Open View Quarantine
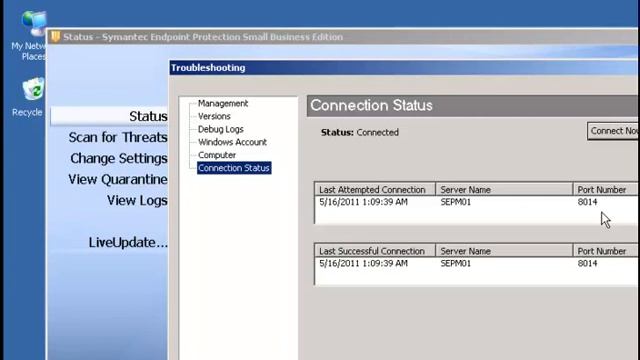The height and width of the screenshot is (360, 640). (118, 180)
